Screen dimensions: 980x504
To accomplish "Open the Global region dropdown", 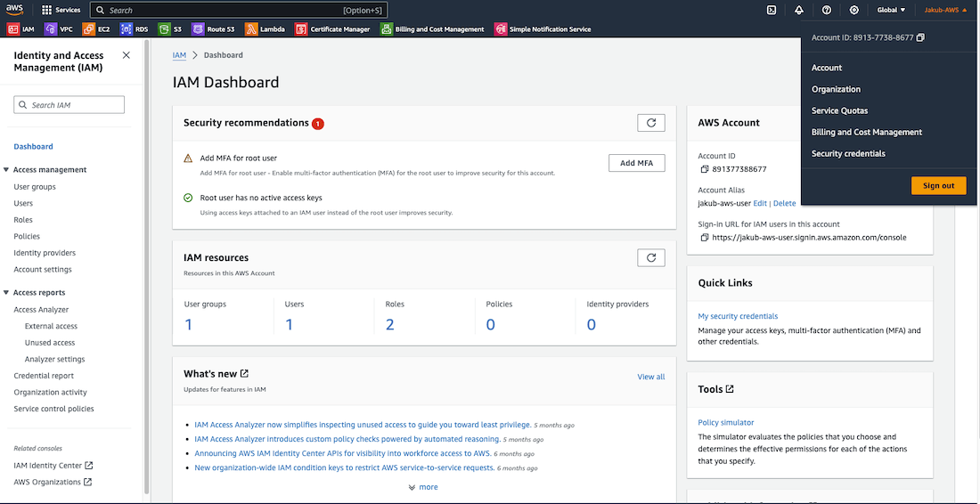I will coord(891,10).
